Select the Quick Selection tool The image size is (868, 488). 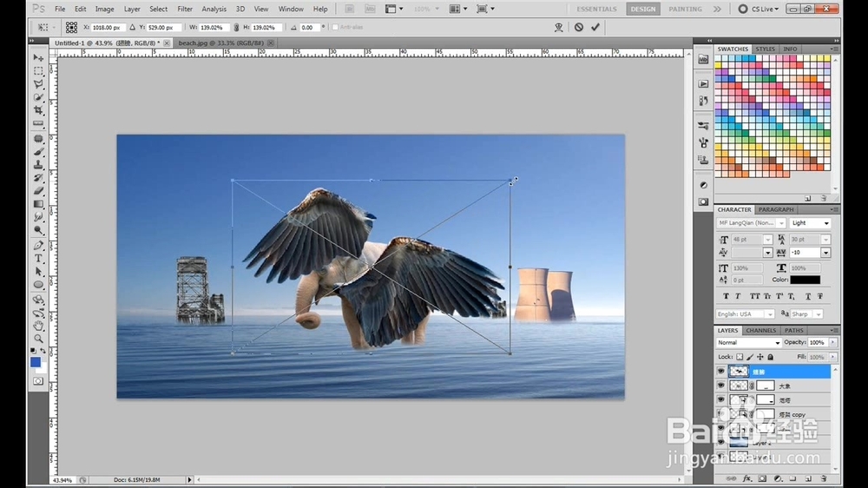pos(38,97)
